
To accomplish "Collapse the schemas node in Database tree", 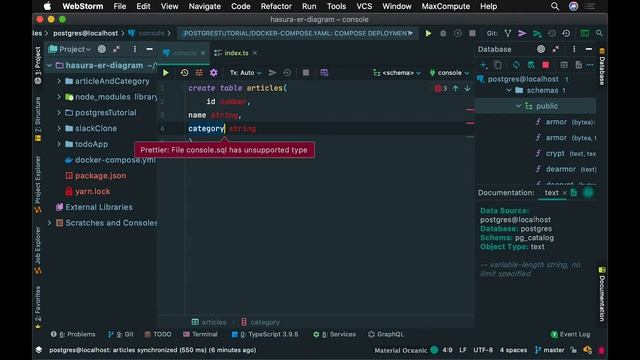I will coord(509,90).
